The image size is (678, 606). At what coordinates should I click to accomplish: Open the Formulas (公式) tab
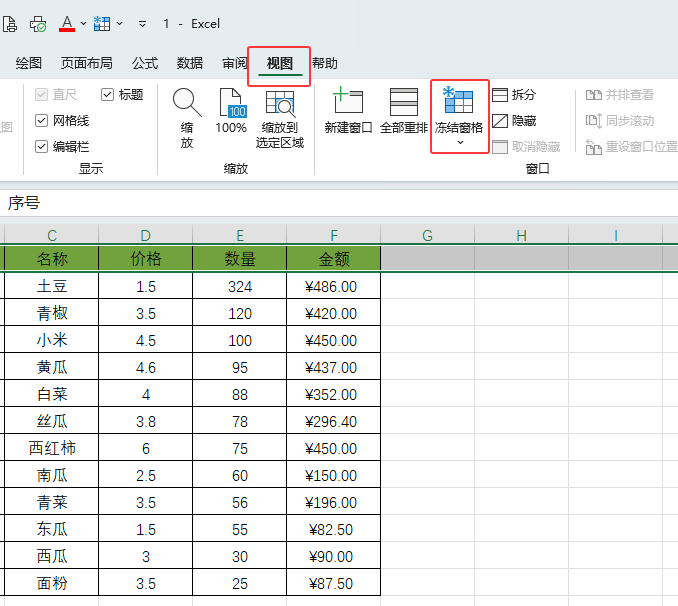[x=145, y=63]
